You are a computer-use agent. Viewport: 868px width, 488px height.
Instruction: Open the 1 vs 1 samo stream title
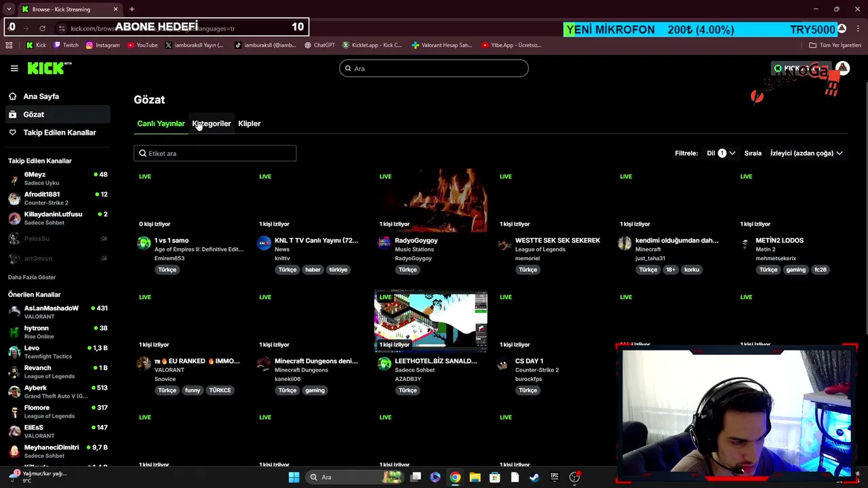[172, 241]
